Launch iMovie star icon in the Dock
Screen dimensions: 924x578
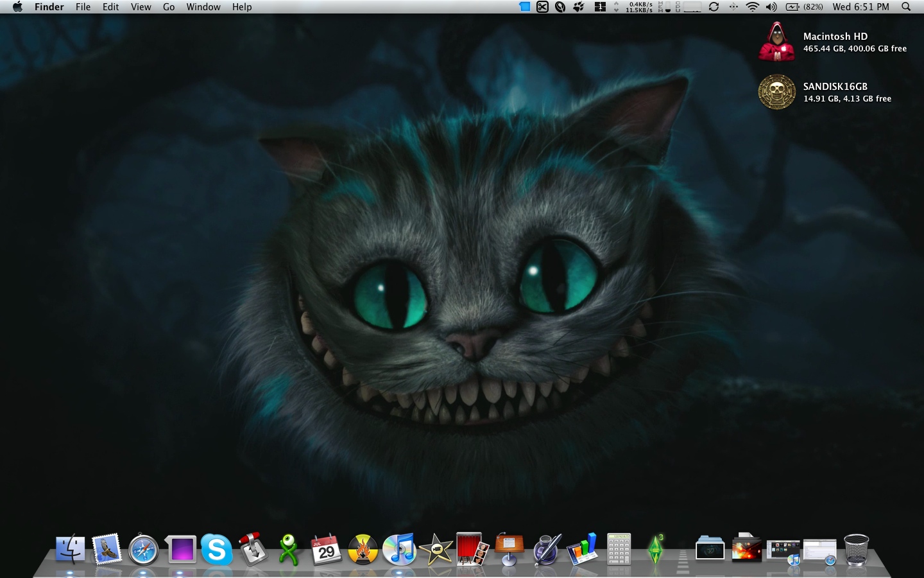(x=436, y=550)
